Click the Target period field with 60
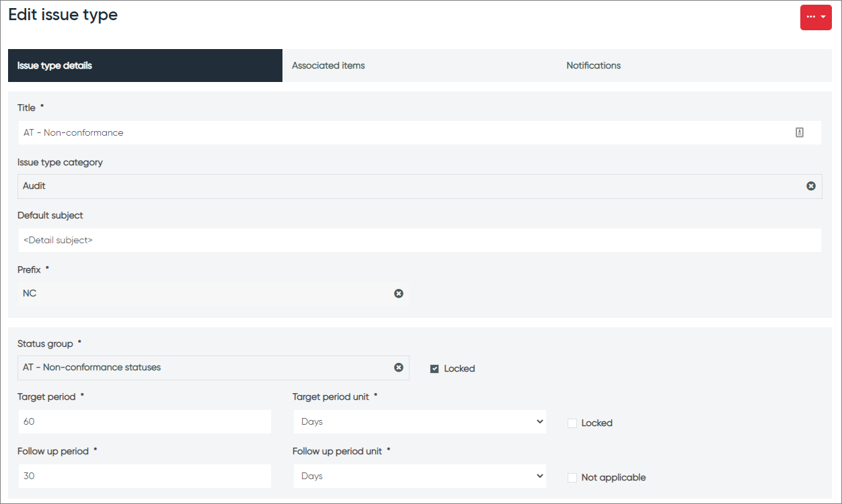Screen dimensions: 842x504 tap(145, 422)
